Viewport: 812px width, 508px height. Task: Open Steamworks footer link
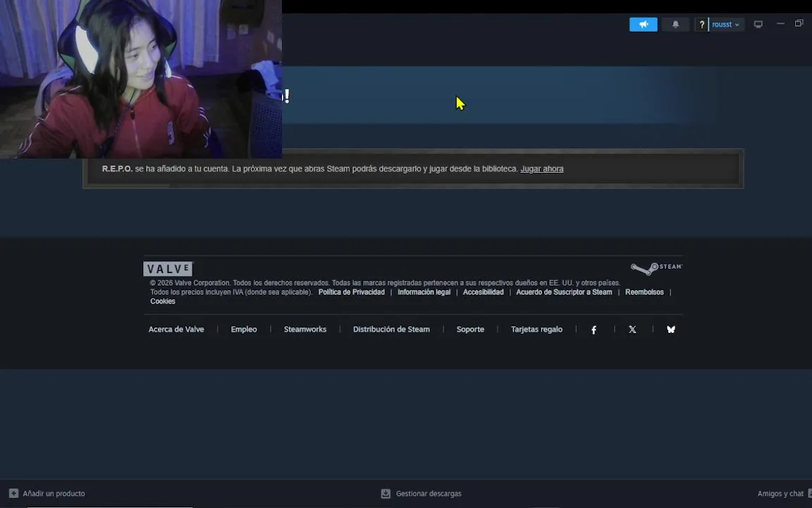(x=305, y=329)
